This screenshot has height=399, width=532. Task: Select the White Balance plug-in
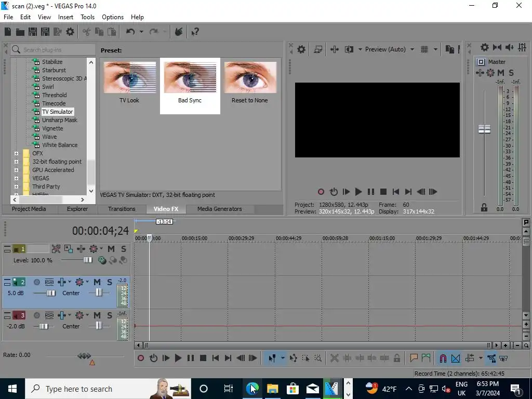click(60, 145)
